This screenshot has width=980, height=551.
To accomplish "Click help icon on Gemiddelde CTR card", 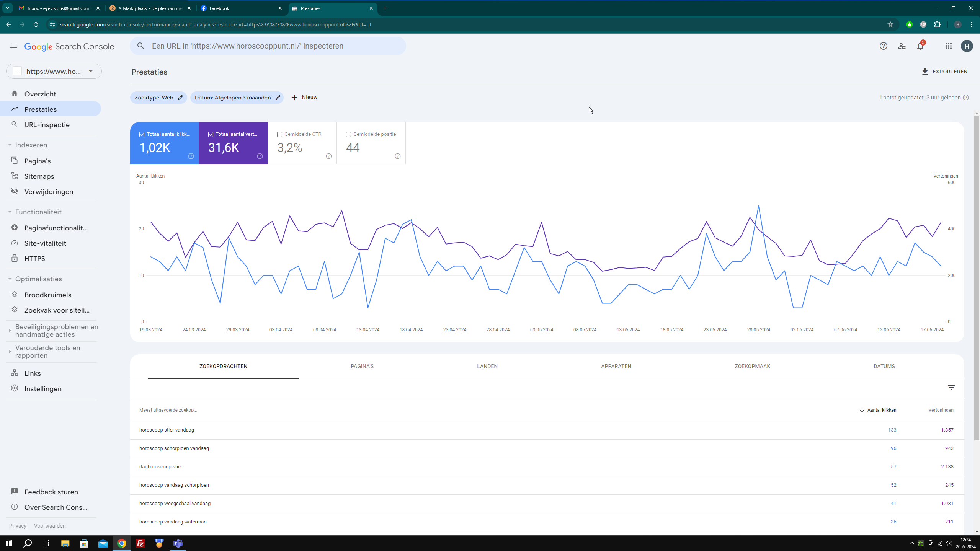I will (x=329, y=156).
